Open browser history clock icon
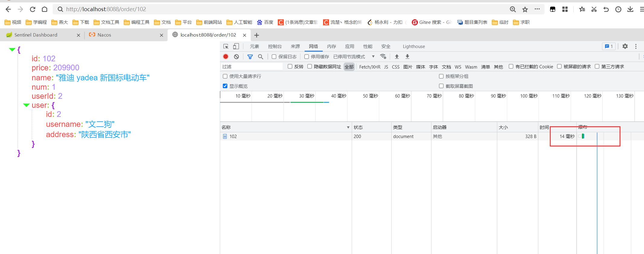The image size is (644, 254). [x=618, y=9]
